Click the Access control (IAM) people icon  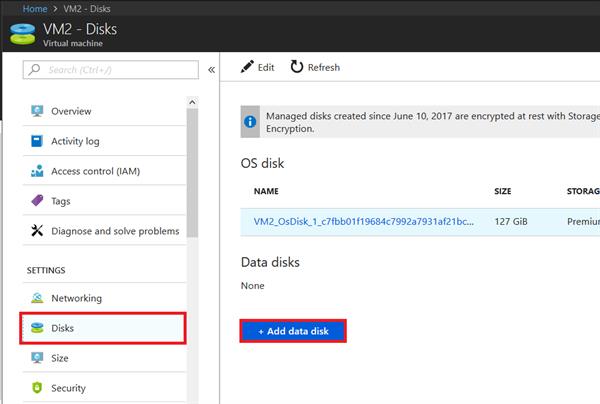click(37, 171)
